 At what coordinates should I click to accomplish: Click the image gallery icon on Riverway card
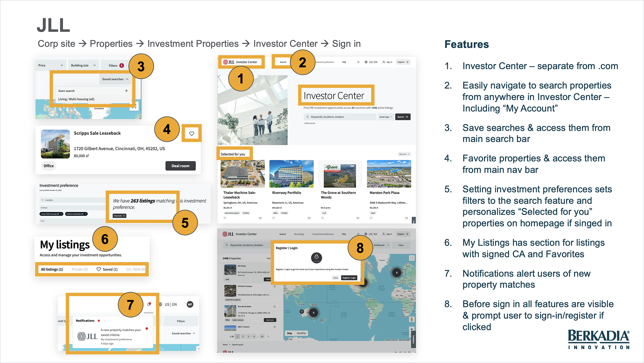point(274,218)
